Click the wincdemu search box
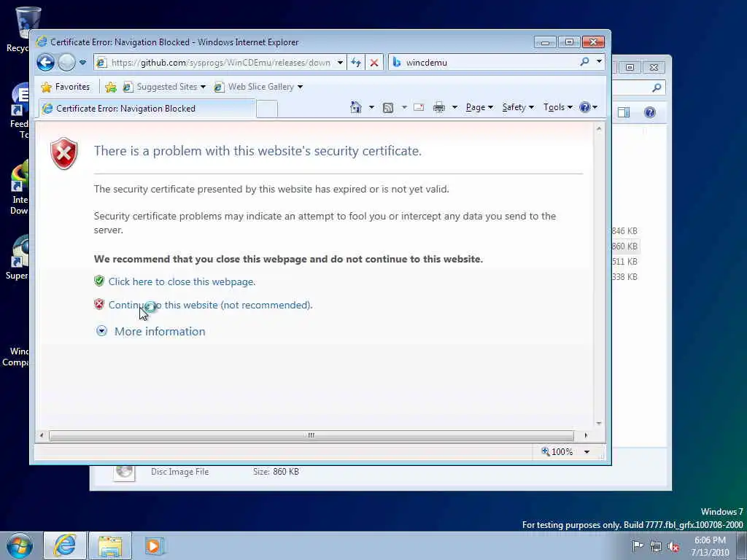Viewport: 747px width, 560px height. tap(484, 63)
